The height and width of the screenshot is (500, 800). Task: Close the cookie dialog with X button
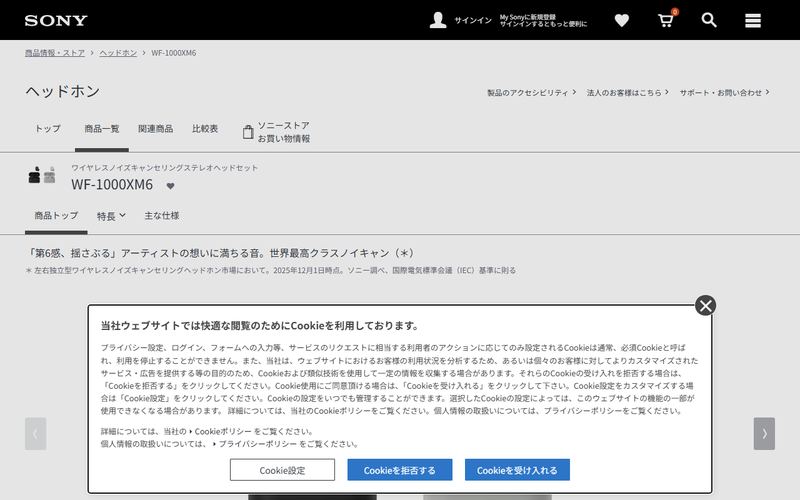pyautogui.click(x=706, y=306)
